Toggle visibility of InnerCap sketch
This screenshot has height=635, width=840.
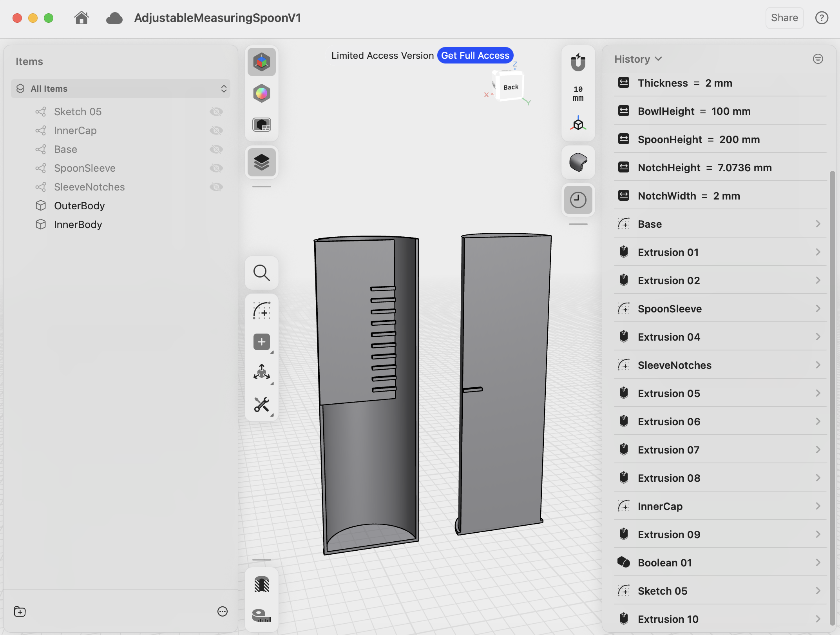point(216,131)
